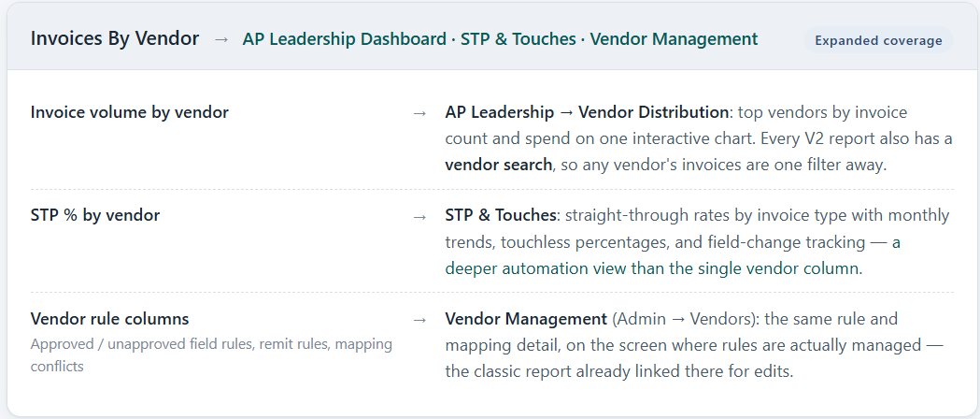Click the Invoices By Vendor title
This screenshot has width=980, height=419.
[114, 38]
